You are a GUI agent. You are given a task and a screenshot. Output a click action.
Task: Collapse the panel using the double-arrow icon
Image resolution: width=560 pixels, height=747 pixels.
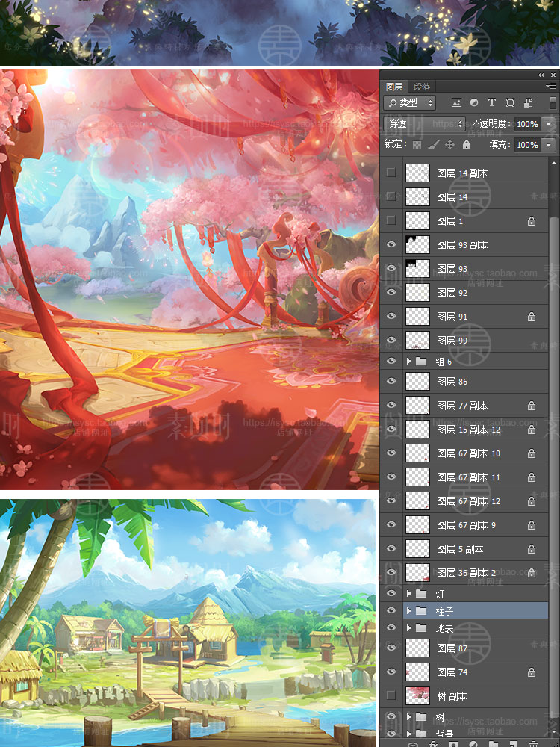(x=541, y=75)
